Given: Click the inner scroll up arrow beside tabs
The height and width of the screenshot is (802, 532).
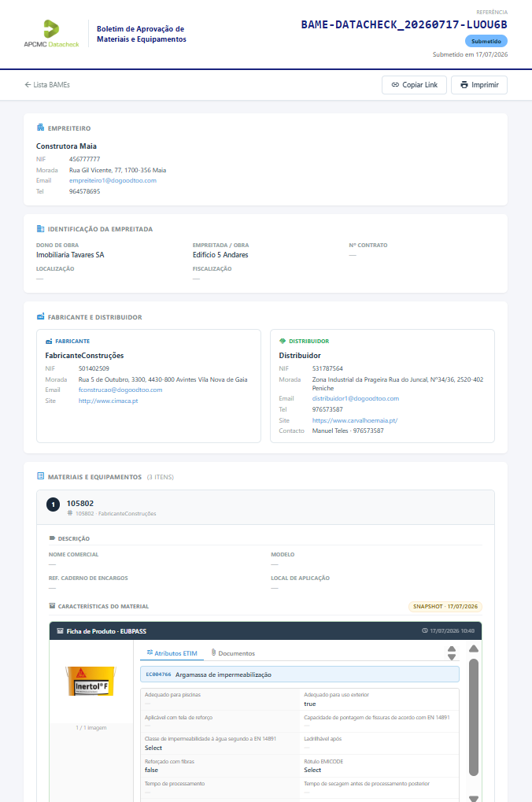Looking at the screenshot, I should point(452,649).
